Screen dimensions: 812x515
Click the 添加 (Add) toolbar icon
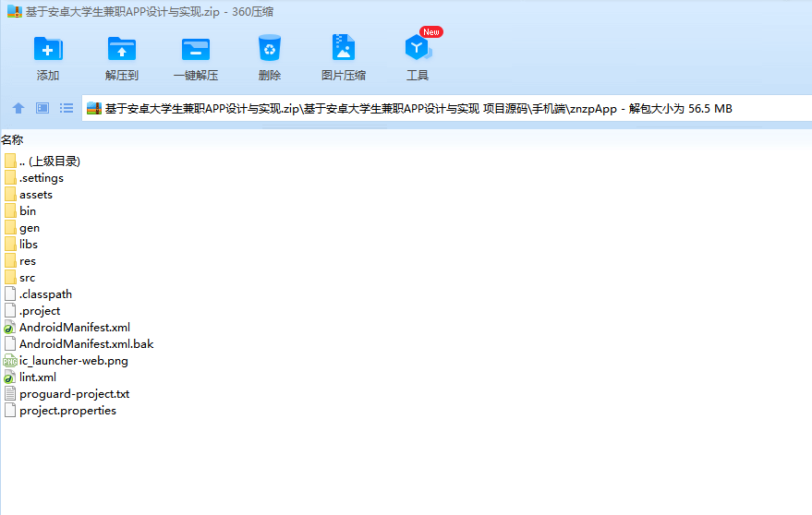point(48,50)
